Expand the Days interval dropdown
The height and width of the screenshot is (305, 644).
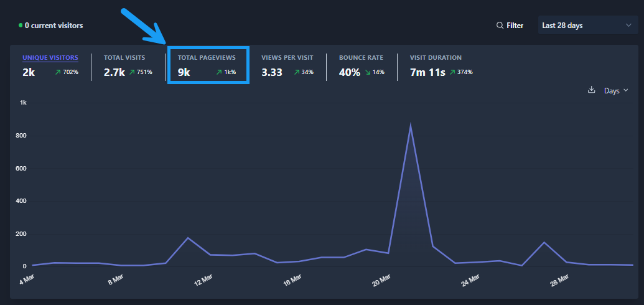615,91
